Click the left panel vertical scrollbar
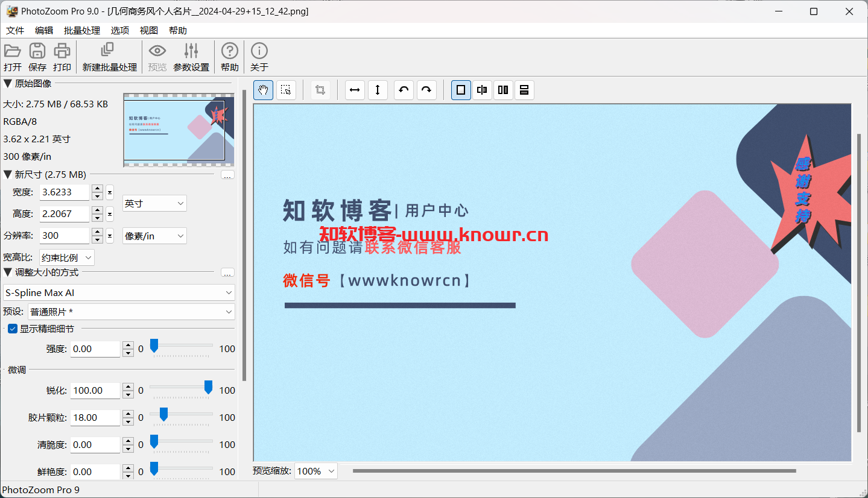868x498 pixels. [x=244, y=235]
